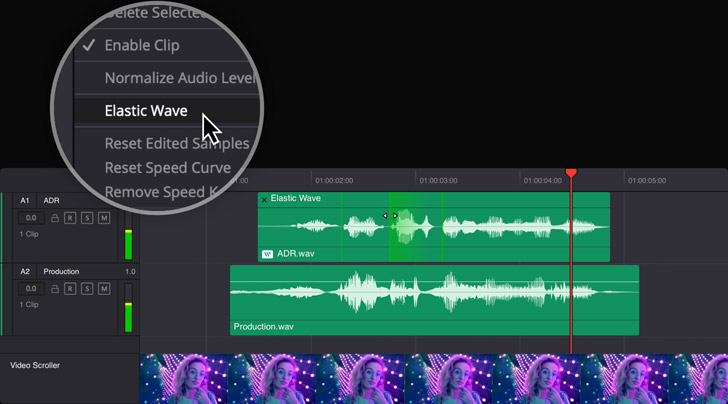
Task: Click the A1 track number label
Action: click(26, 201)
